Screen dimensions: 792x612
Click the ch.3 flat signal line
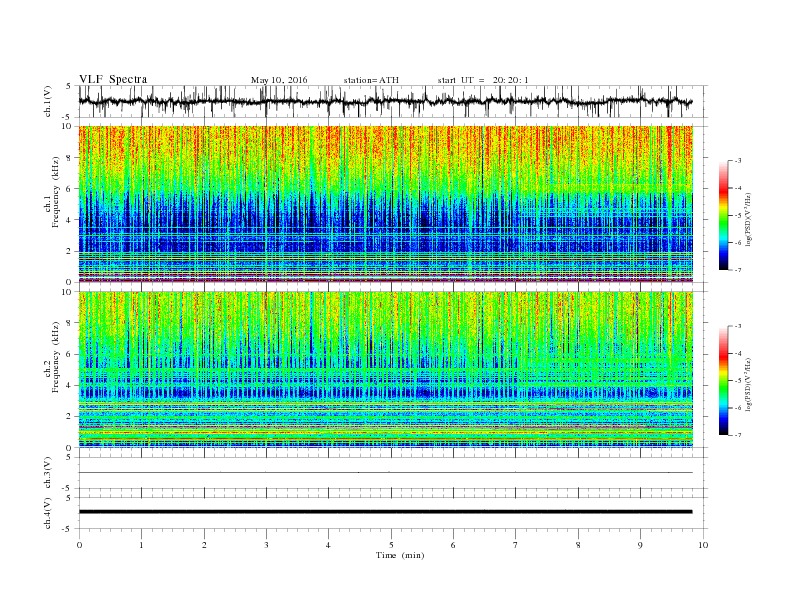click(x=385, y=473)
